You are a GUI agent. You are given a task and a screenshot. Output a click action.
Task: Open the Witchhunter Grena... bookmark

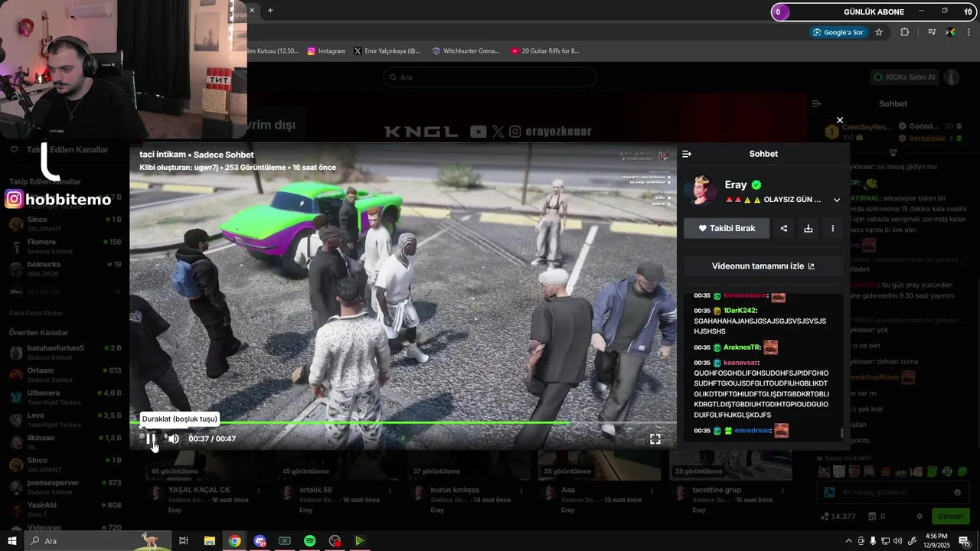pyautogui.click(x=465, y=51)
